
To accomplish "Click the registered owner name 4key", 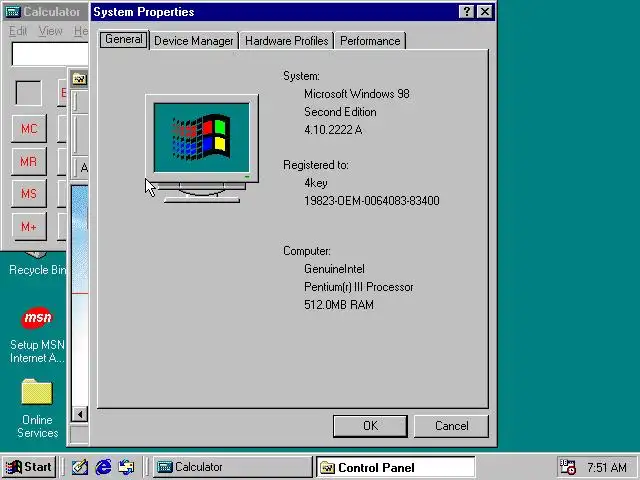I will 316,183.
